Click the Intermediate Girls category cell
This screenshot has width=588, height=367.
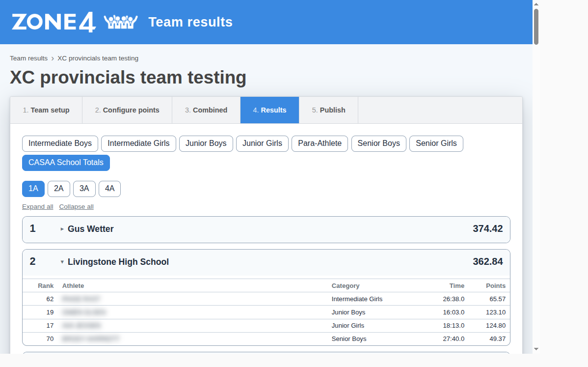click(x=357, y=299)
